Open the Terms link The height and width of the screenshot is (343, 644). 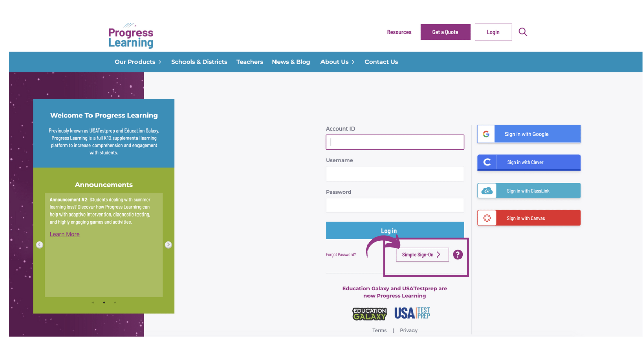point(379,330)
